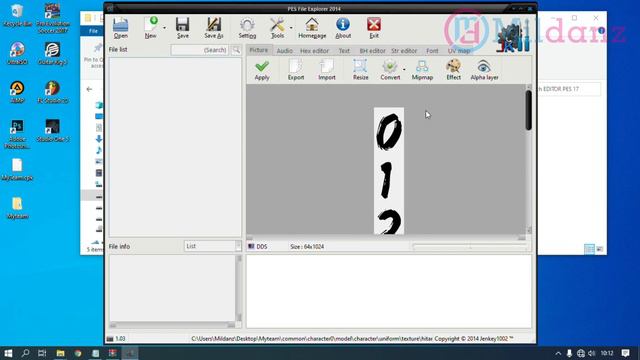Select the Myteam.cpk file on desktop
Screen dimensions: 640x360
coord(17,169)
